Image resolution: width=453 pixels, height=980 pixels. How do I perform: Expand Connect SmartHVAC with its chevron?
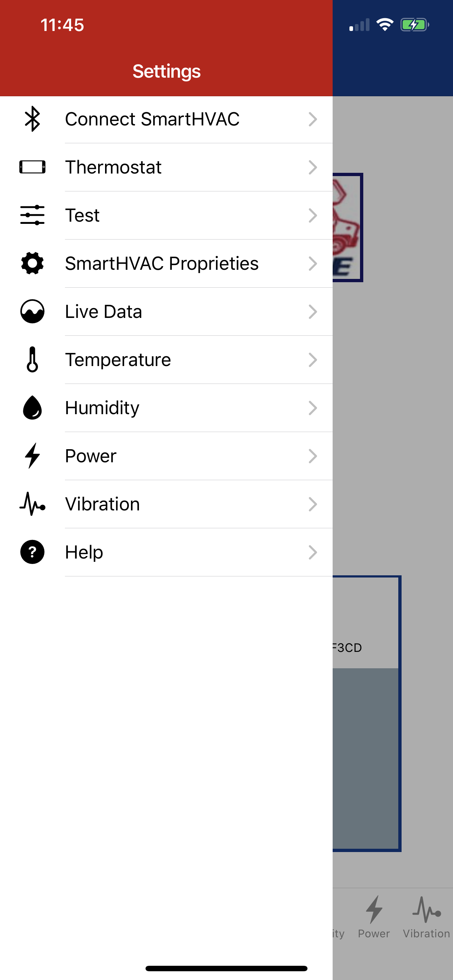coord(313,119)
